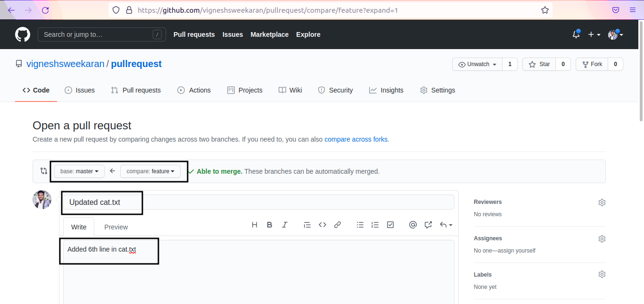Bookmark page with star icon
The width and height of the screenshot is (644, 304).
click(545, 10)
